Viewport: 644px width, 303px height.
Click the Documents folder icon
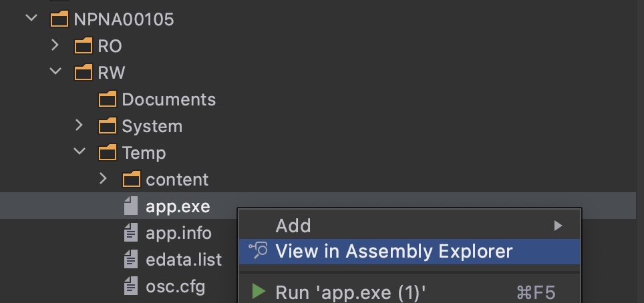(x=108, y=99)
